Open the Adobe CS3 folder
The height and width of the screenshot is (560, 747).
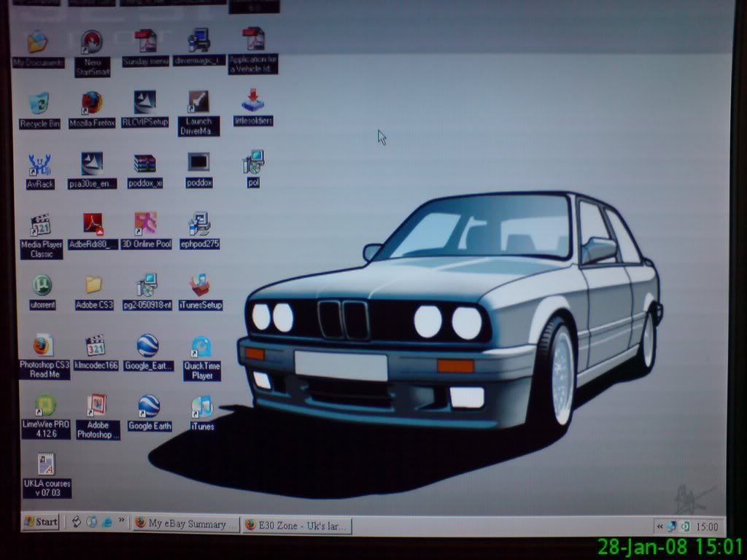93,286
